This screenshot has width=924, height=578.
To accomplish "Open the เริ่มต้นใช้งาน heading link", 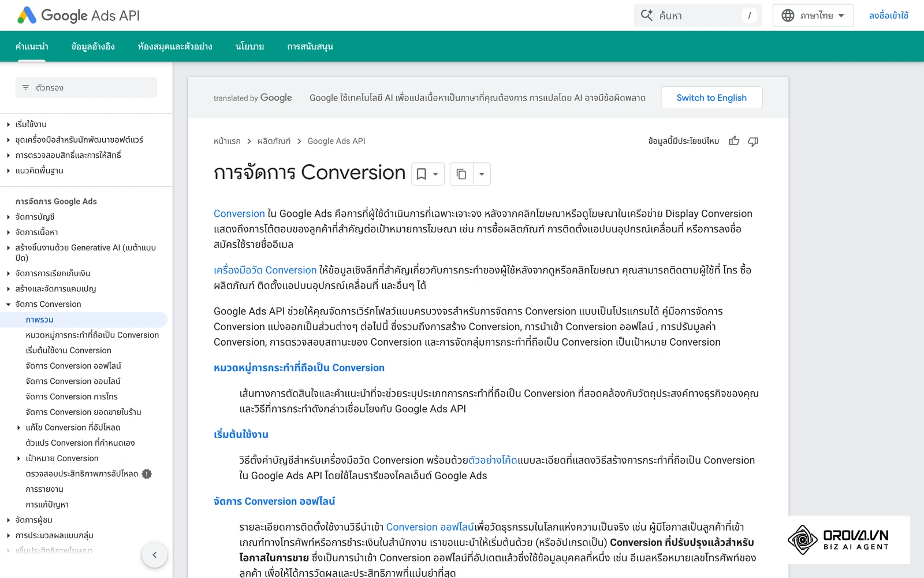I will pyautogui.click(x=241, y=435).
